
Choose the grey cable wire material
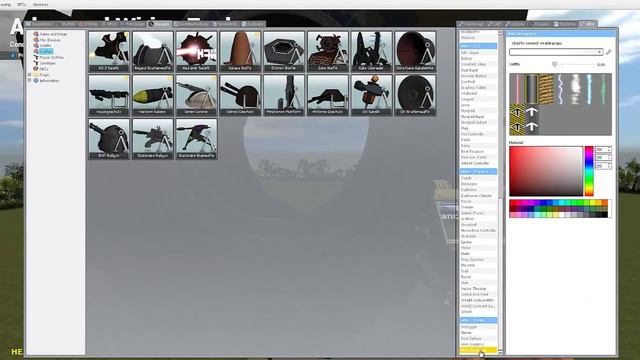[531, 89]
